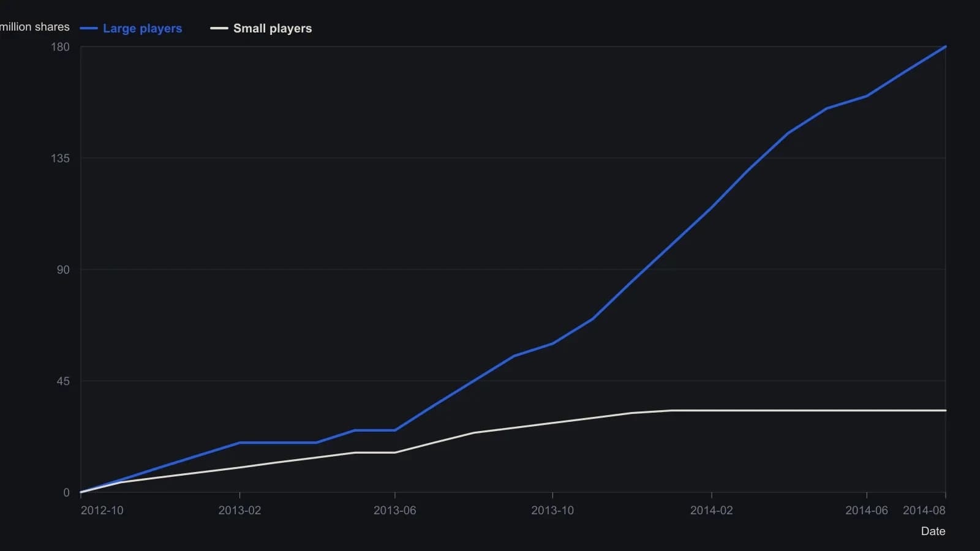The width and height of the screenshot is (980, 551).
Task: Toggle the Small players legend entry
Action: click(x=261, y=28)
